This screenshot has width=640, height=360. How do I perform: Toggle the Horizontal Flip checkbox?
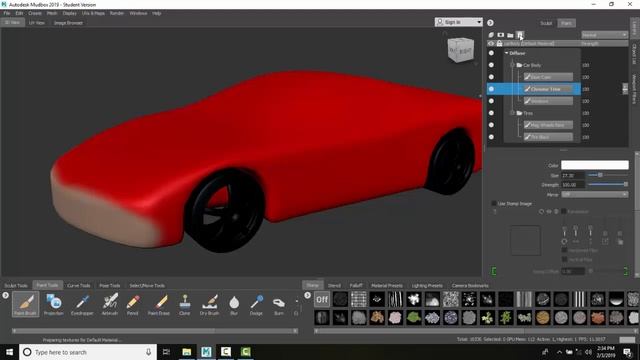pyautogui.click(x=564, y=250)
